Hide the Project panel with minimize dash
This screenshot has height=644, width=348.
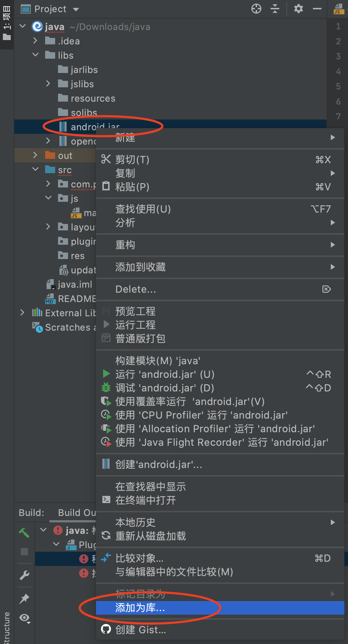(317, 9)
